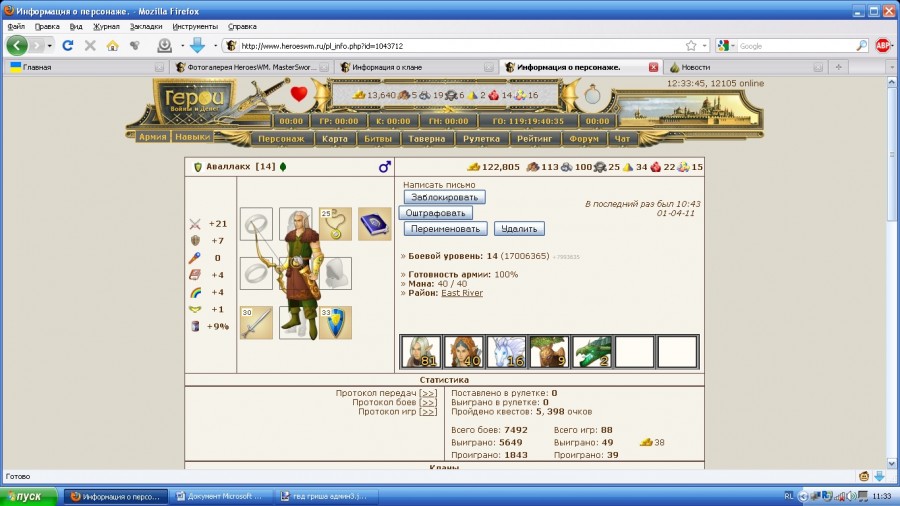Select upper ring artifact slot
This screenshot has height=506, width=900.
point(256,224)
